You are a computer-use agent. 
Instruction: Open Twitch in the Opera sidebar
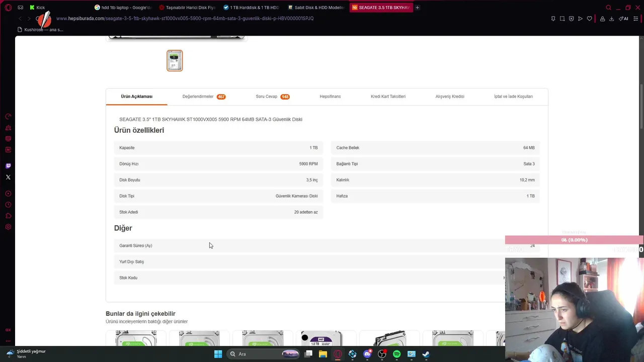[x=8, y=166]
